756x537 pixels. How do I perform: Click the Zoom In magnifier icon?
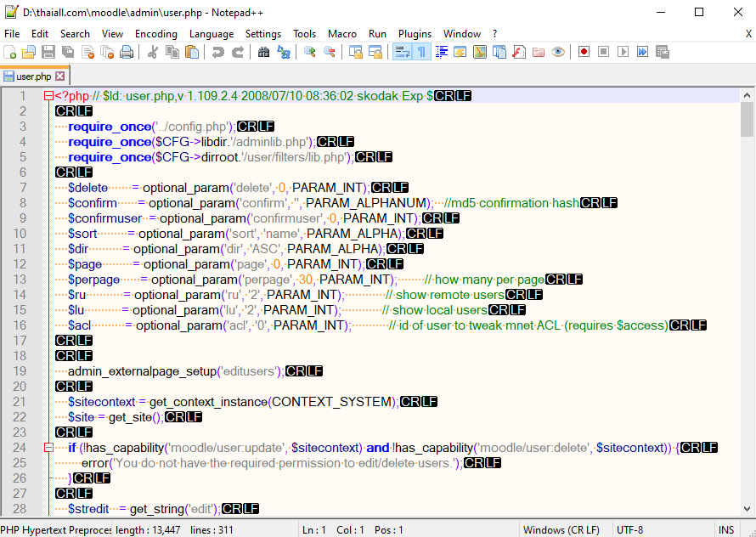[310, 52]
